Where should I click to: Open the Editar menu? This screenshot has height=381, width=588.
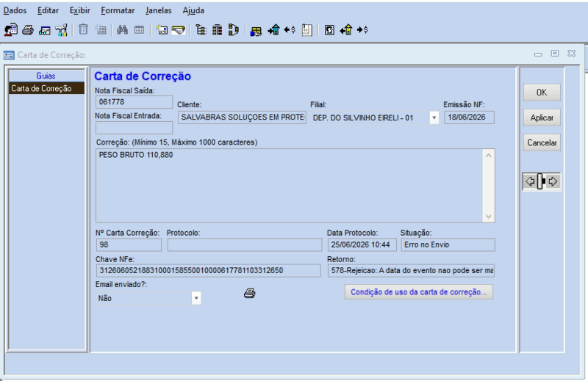pyautogui.click(x=48, y=10)
